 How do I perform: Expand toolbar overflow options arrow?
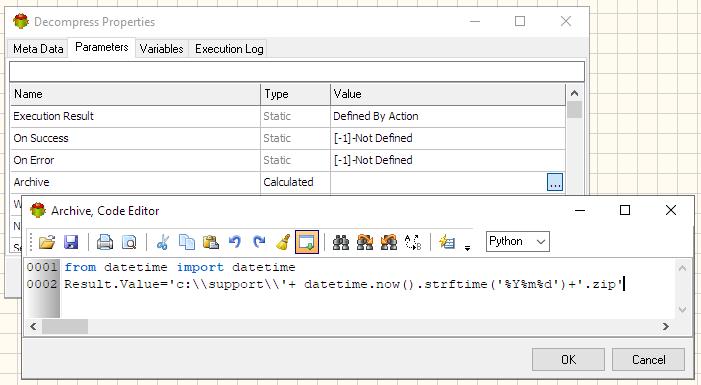coord(467,248)
